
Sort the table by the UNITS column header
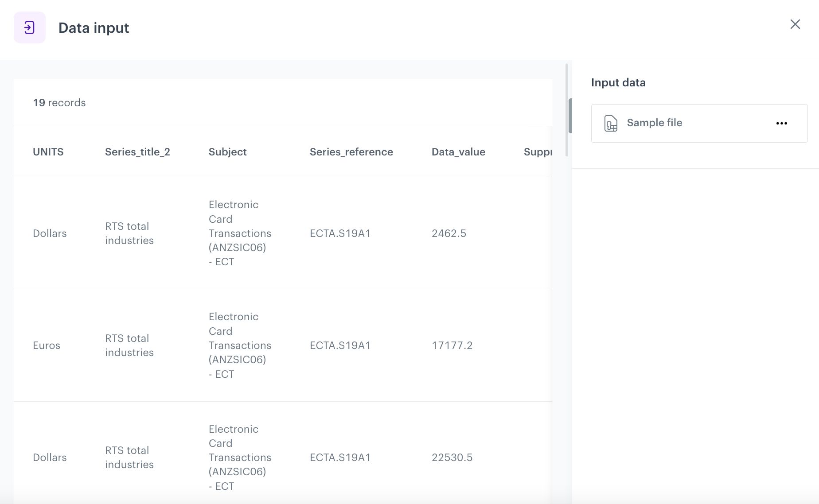pos(48,151)
